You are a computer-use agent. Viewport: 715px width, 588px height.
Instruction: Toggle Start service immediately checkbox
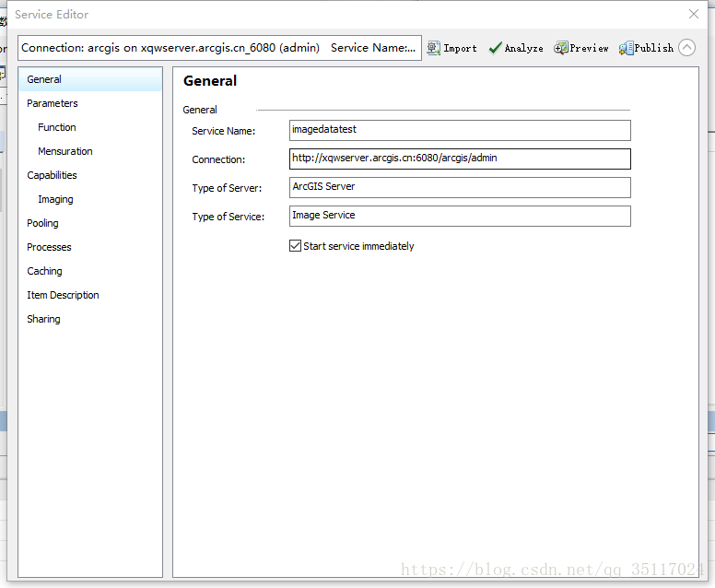295,246
